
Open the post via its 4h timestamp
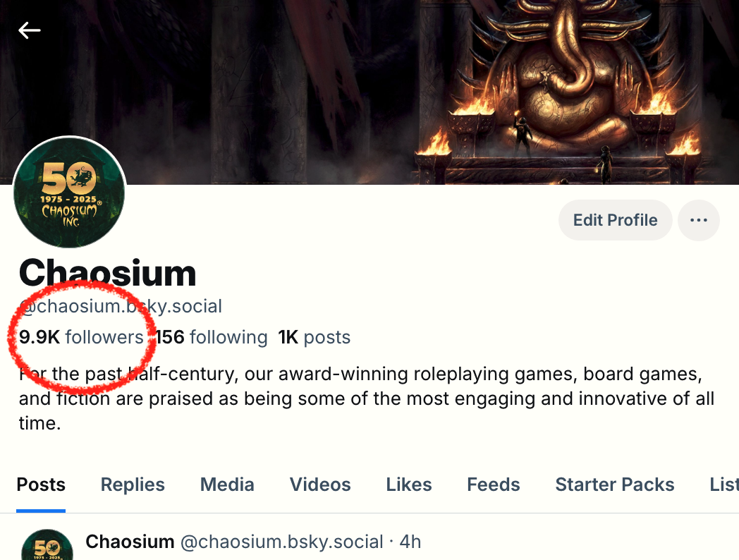point(410,542)
